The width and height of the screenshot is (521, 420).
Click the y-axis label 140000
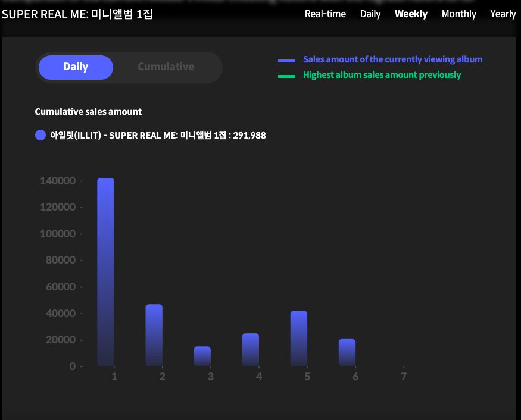tap(58, 180)
